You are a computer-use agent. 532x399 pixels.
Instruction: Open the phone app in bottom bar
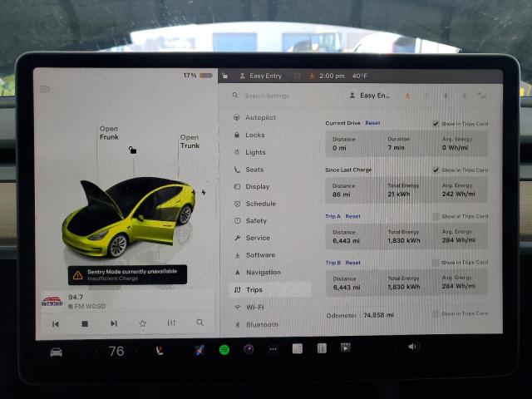coord(160,350)
